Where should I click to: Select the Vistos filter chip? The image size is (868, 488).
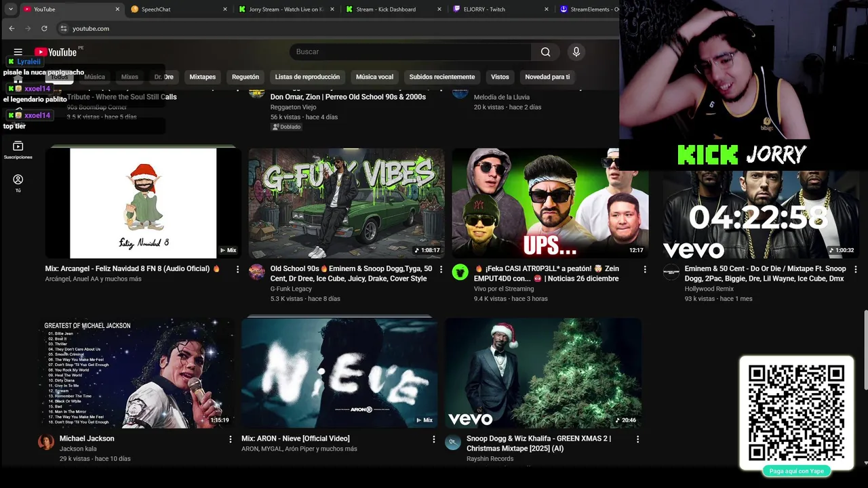(x=500, y=77)
